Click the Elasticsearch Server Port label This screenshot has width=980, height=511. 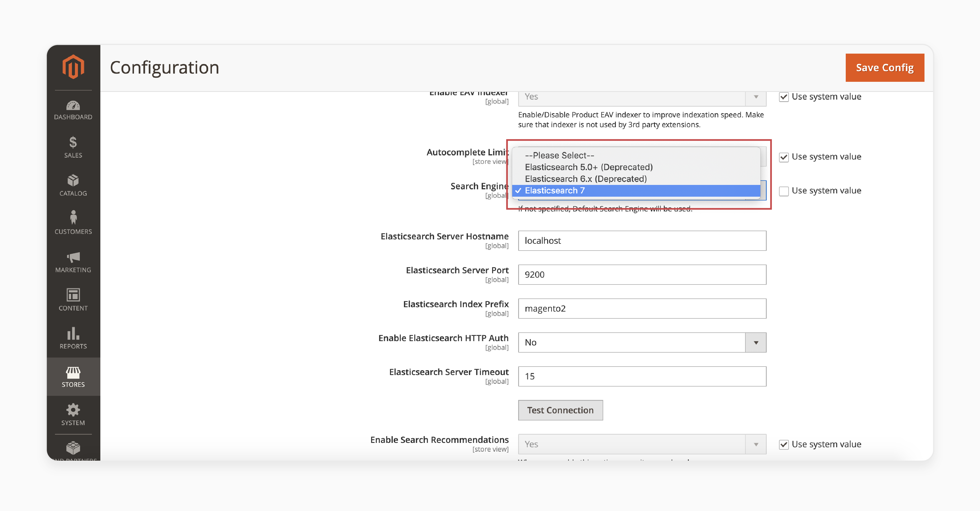(457, 270)
